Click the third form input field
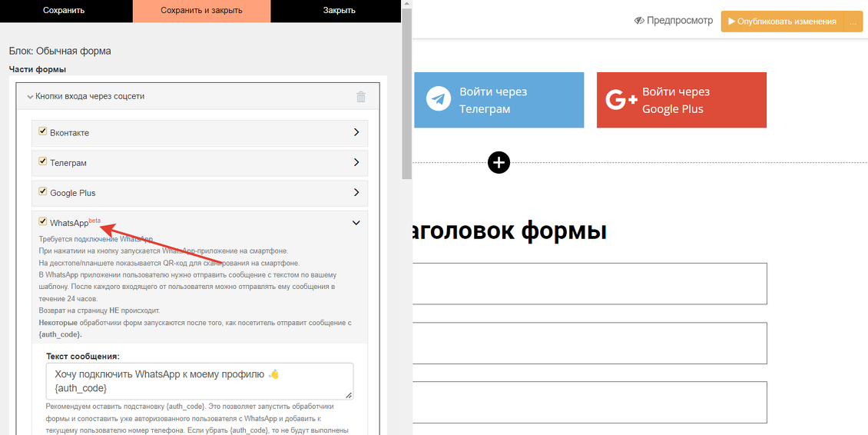The width and height of the screenshot is (868, 435). [x=589, y=402]
